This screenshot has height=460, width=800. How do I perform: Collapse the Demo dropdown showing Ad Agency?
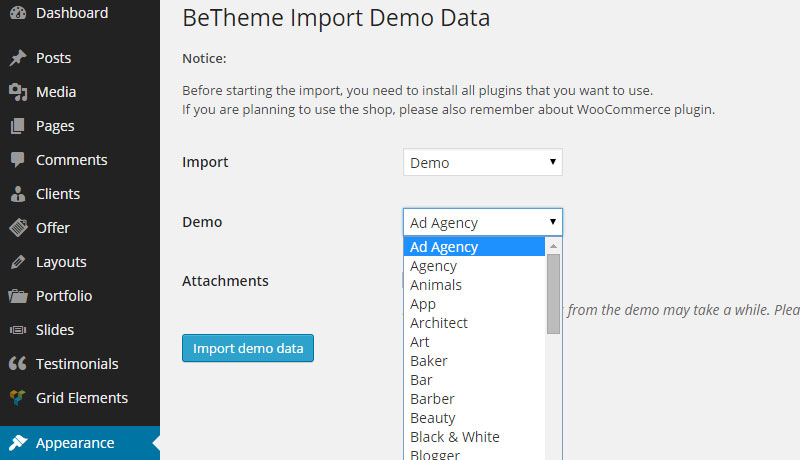point(482,222)
